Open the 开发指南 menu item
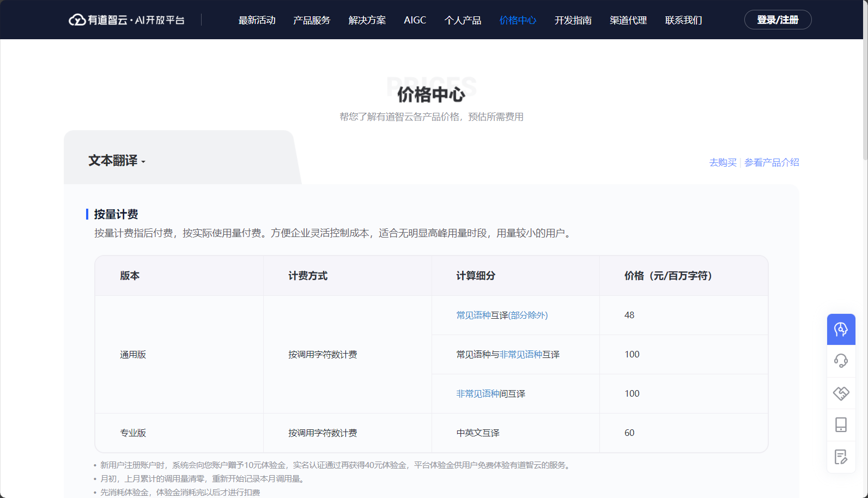The height and width of the screenshot is (498, 868). pyautogui.click(x=573, y=20)
